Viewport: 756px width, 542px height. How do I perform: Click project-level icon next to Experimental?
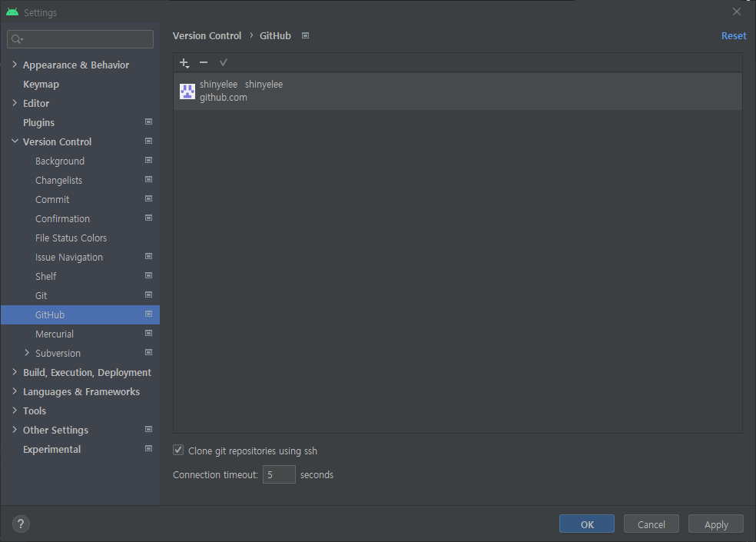pyautogui.click(x=148, y=448)
